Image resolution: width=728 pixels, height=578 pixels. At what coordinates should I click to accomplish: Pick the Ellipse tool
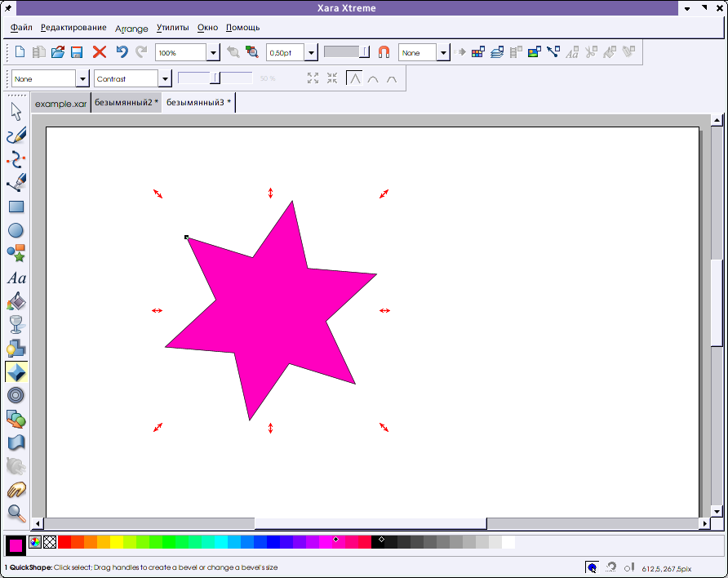(16, 231)
